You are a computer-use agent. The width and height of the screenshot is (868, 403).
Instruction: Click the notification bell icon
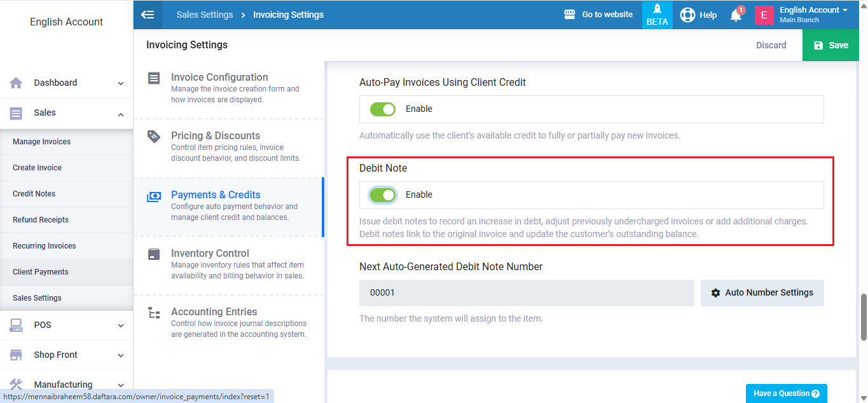coord(736,15)
